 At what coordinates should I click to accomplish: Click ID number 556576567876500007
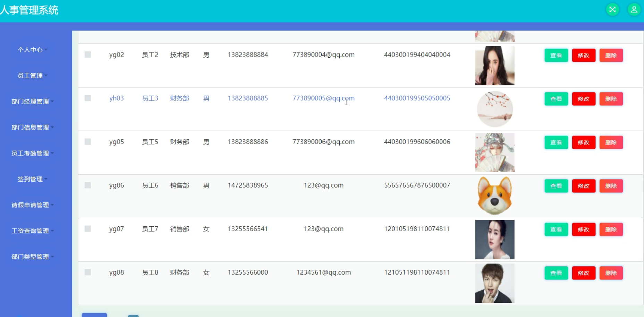point(417,185)
